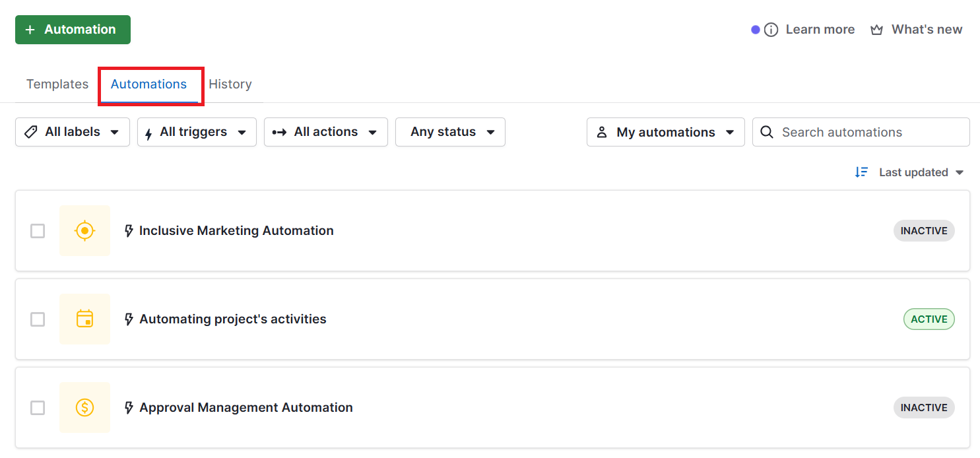Click the lightning bolt beside Inclusive Marketing Automation

[129, 231]
